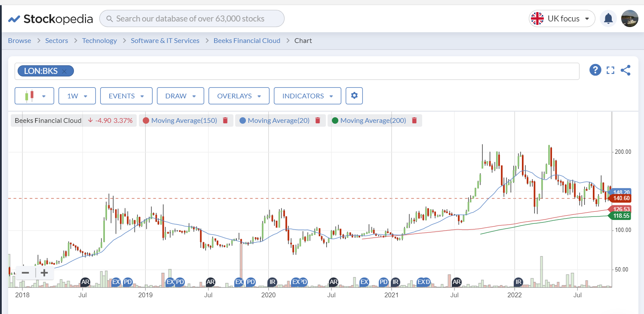Open the notifications bell
Screen dimensions: 644x314
click(608, 18)
